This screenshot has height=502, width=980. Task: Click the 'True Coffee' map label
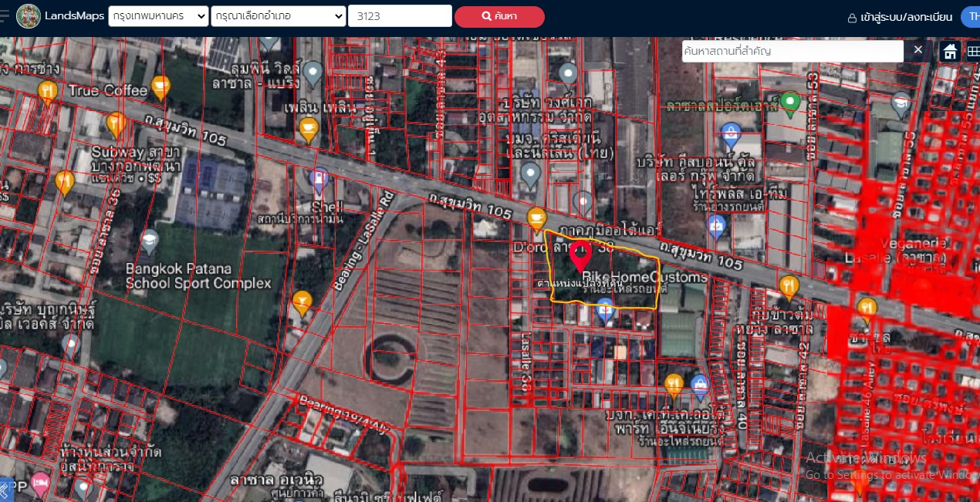click(107, 90)
